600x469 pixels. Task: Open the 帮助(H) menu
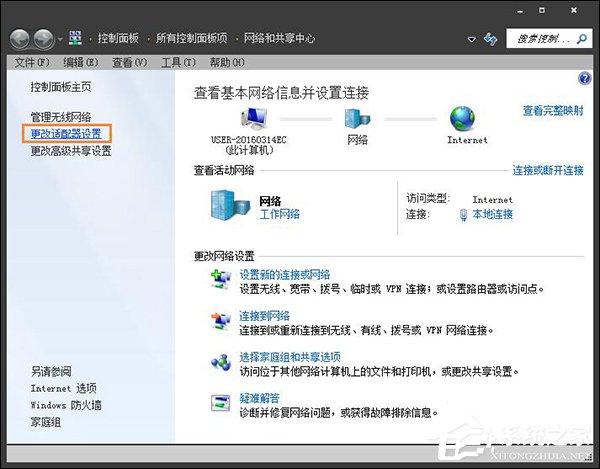tap(227, 62)
